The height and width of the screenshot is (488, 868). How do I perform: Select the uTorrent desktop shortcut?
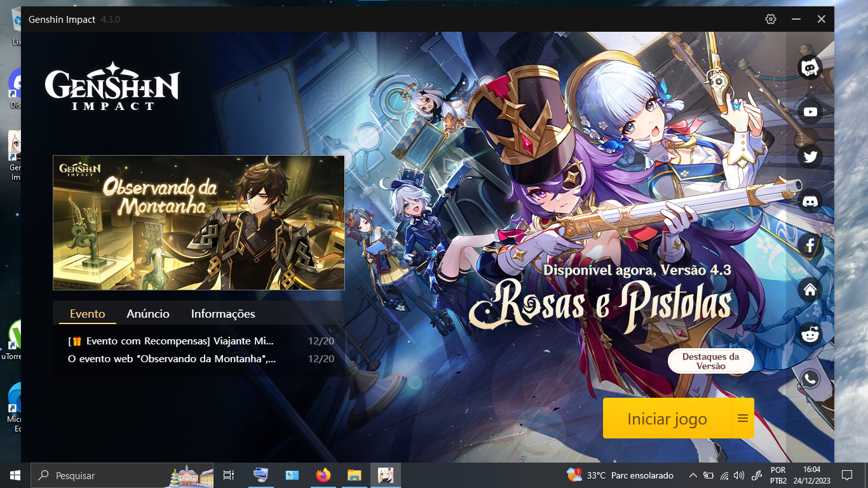[x=12, y=341]
